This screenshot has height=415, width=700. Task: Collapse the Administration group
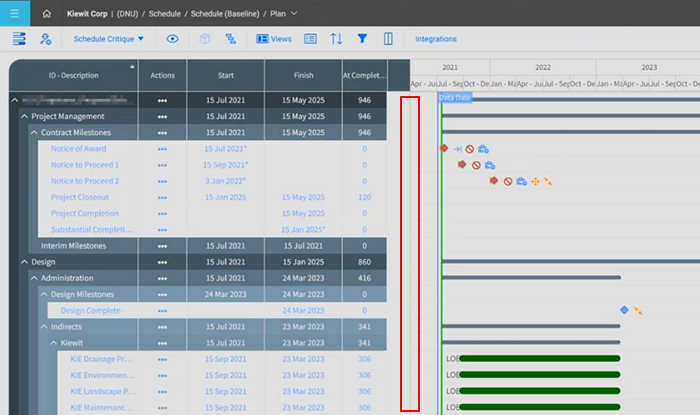pyautogui.click(x=34, y=278)
